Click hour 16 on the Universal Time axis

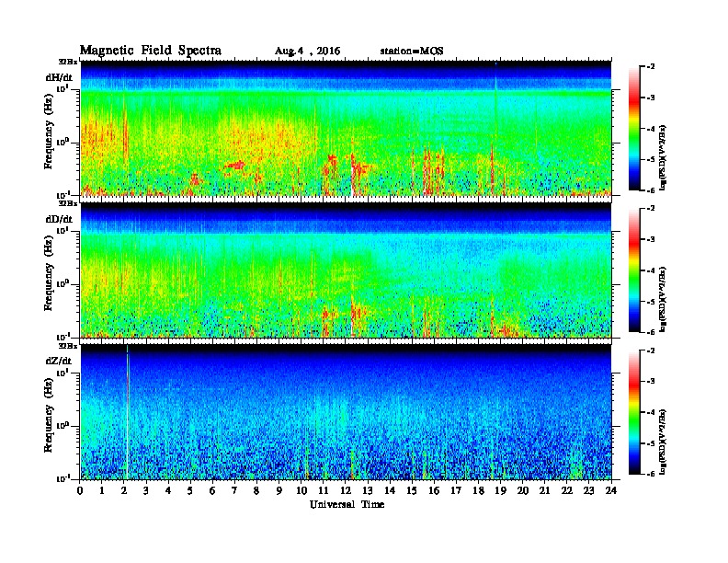tap(434, 491)
